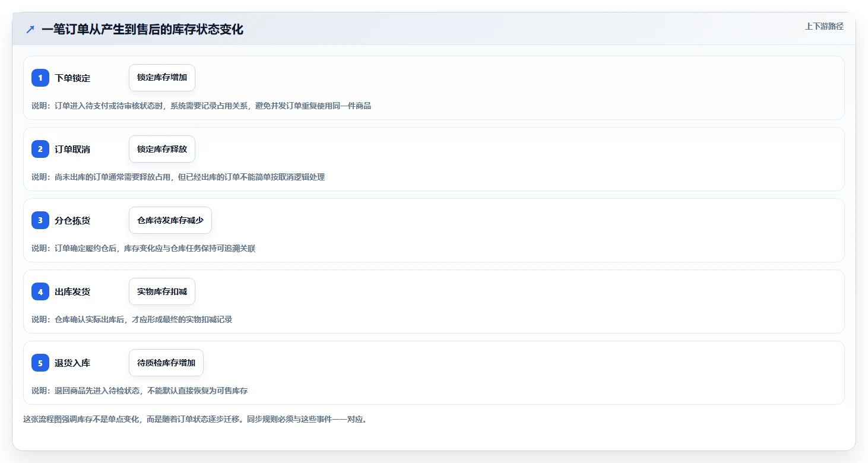The image size is (868, 463).
Task: Click step number badge 4
Action: [40, 291]
